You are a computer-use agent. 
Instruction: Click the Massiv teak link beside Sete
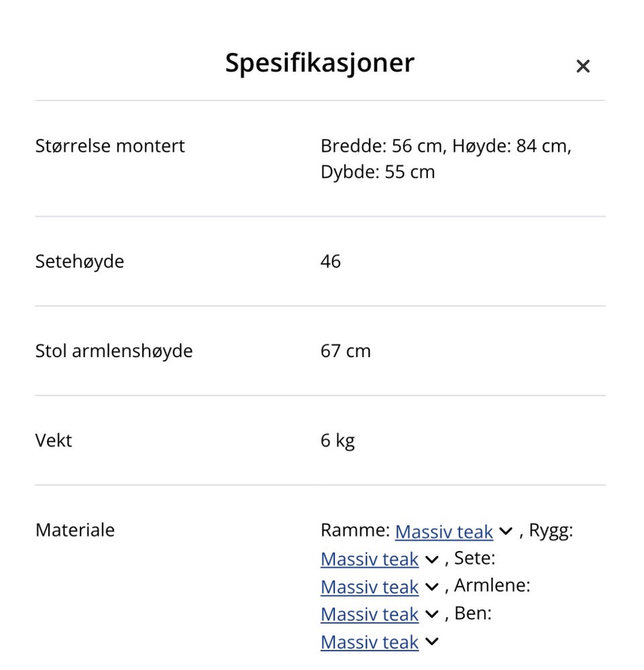point(368,587)
